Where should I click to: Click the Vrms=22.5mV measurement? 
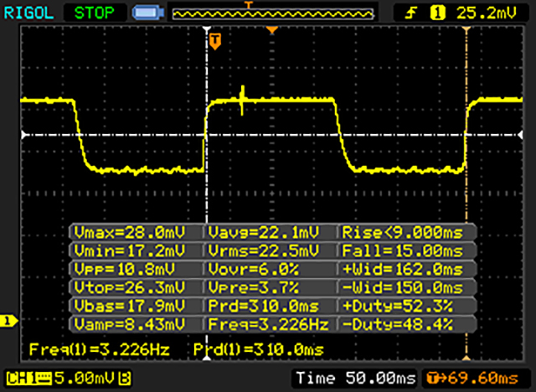pos(264,251)
